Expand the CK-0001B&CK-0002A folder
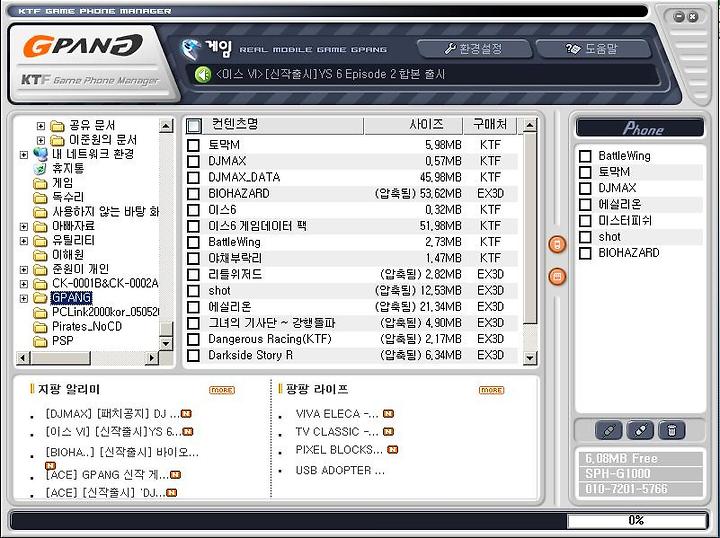This screenshot has height=538, width=720. tap(24, 284)
